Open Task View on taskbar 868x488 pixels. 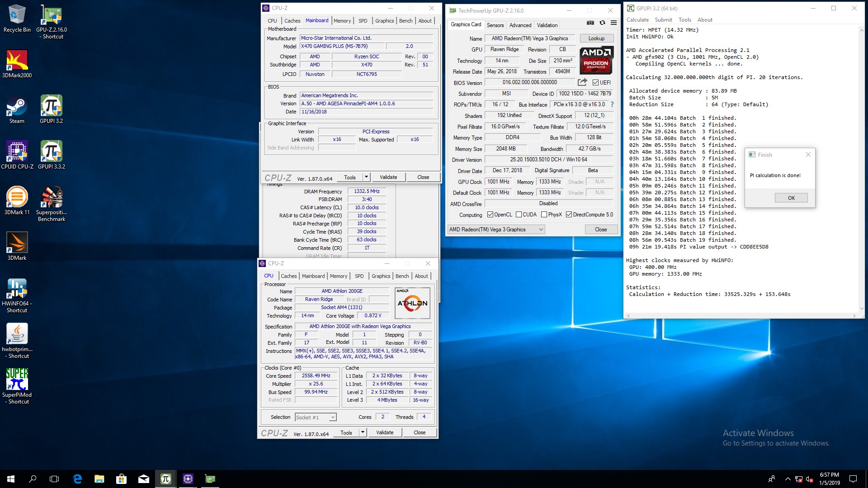pyautogui.click(x=54, y=479)
